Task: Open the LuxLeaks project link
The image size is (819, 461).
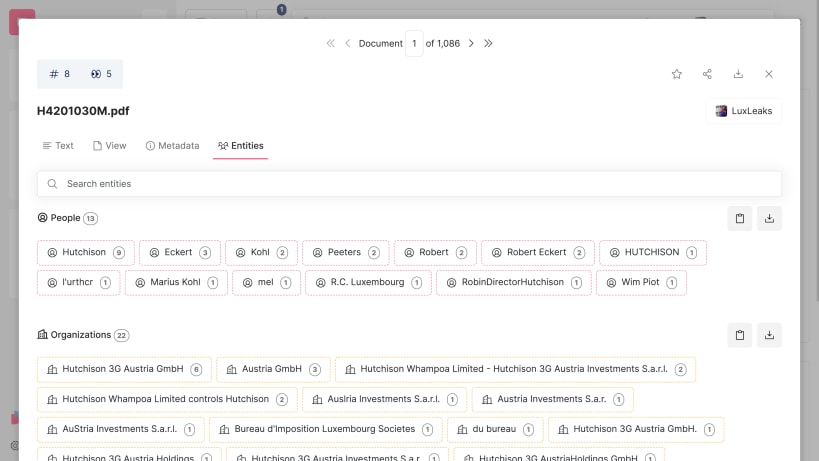Action: coord(744,111)
